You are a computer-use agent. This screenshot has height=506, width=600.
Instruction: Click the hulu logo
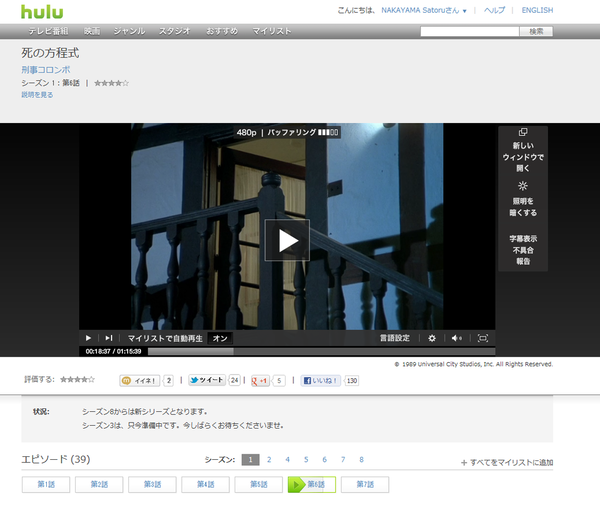[42, 12]
